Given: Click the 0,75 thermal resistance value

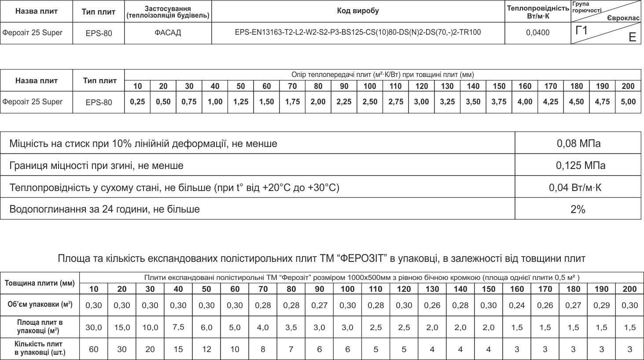Looking at the screenshot, I should click(x=189, y=102).
